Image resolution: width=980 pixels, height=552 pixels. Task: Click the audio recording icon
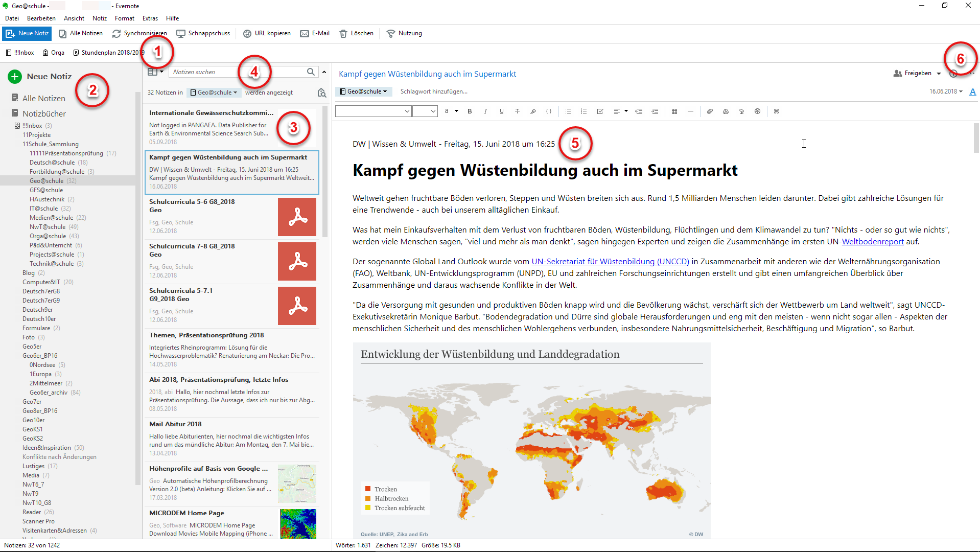(741, 111)
